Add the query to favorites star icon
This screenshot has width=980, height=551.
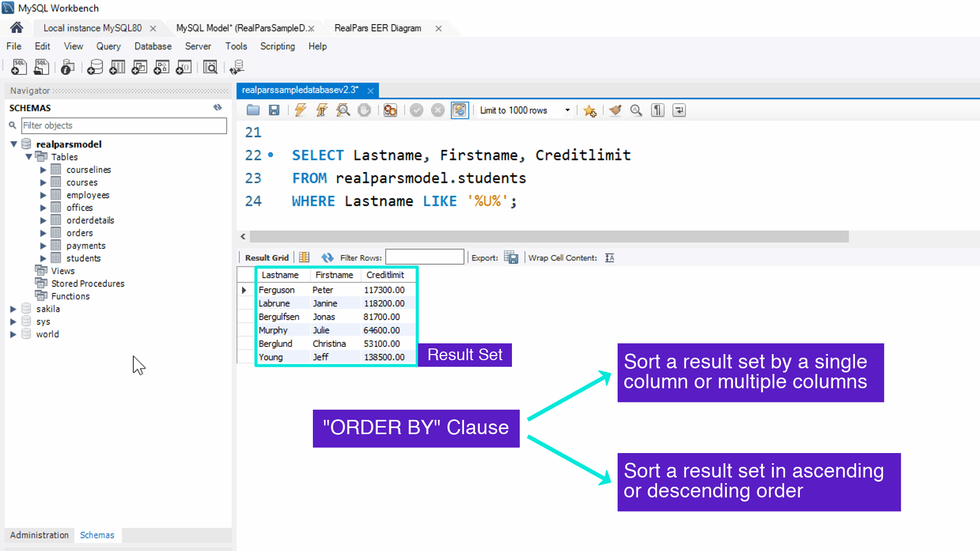click(590, 110)
